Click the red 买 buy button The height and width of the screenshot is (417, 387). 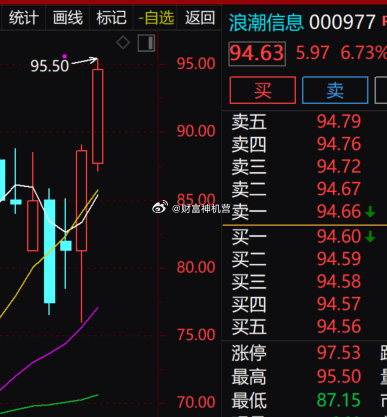pos(263,90)
